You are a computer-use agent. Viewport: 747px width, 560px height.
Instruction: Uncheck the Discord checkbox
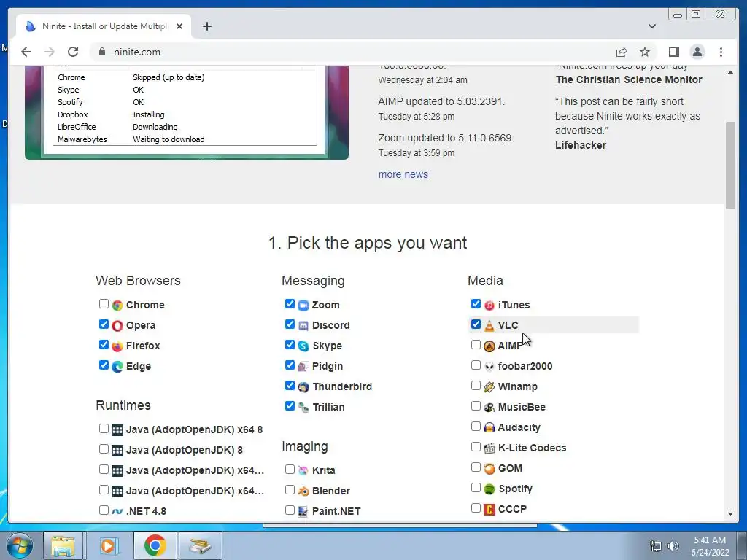tap(290, 324)
